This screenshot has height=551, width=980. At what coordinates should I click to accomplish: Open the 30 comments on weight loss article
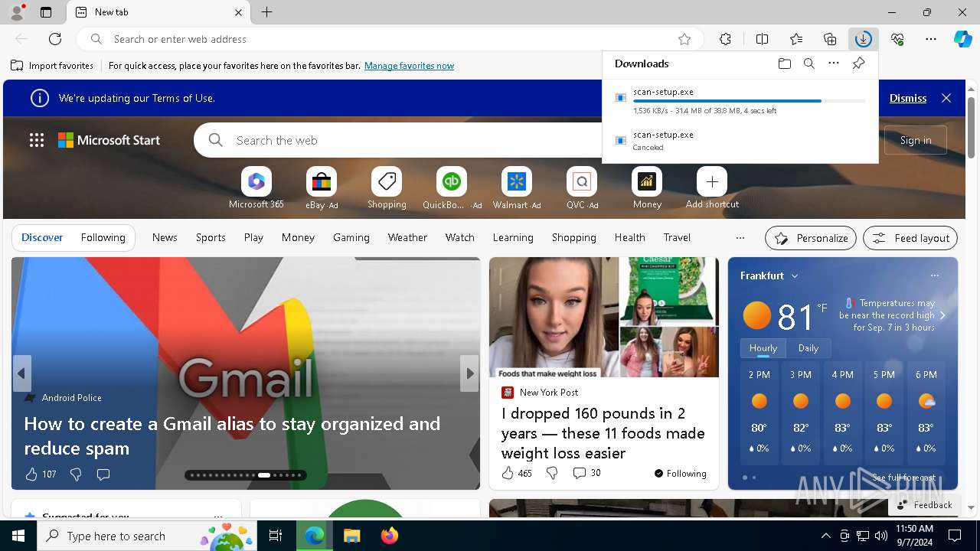(586, 473)
